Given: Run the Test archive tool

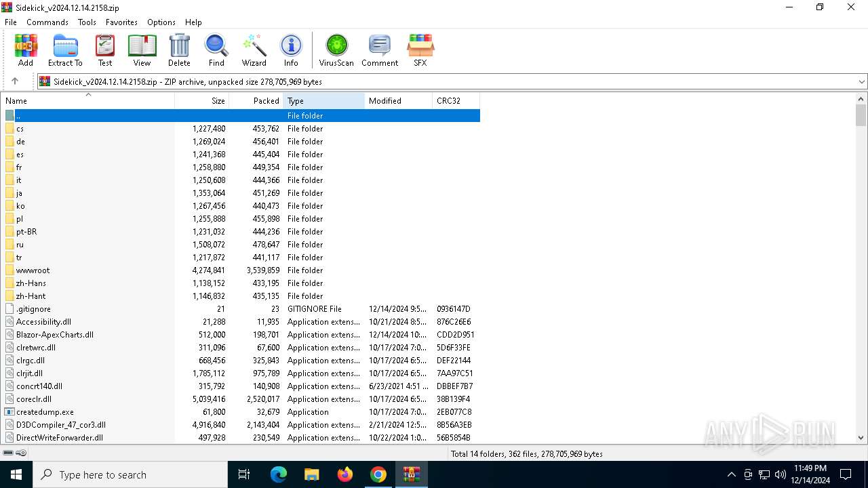Looking at the screenshot, I should tap(105, 51).
